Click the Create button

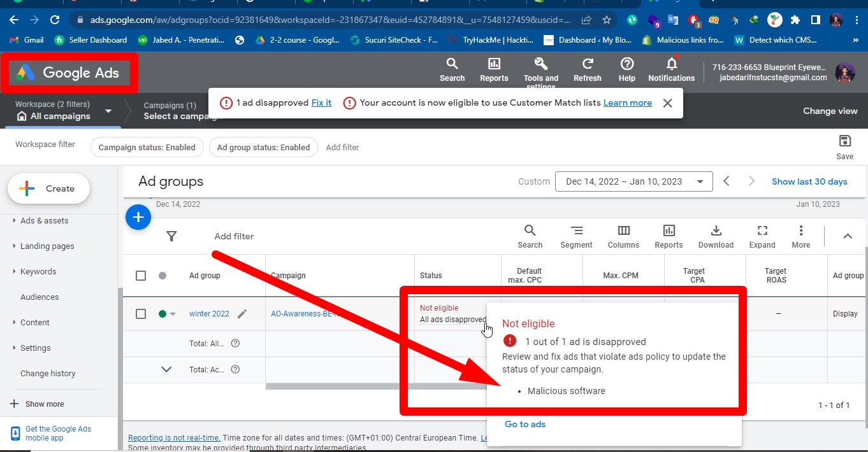click(48, 188)
